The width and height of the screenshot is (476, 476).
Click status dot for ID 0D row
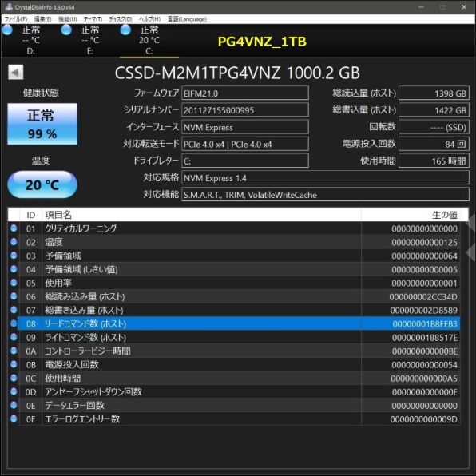(14, 391)
